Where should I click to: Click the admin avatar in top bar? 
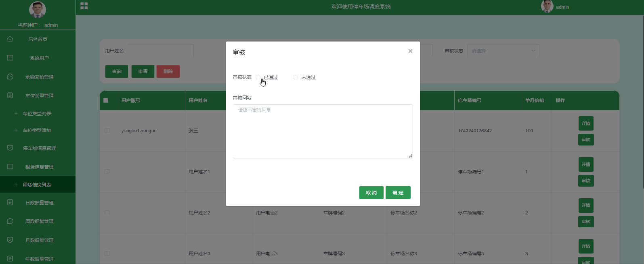547,6
